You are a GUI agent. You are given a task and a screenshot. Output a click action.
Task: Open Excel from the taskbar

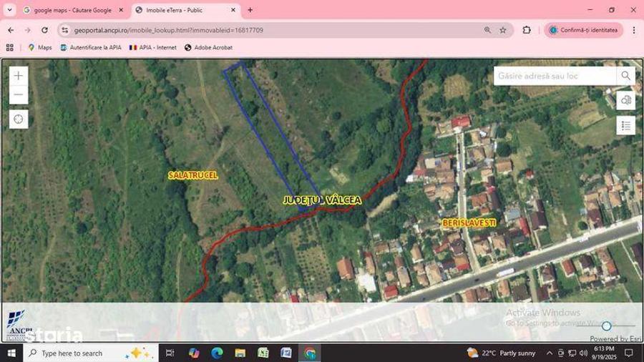pos(263,353)
